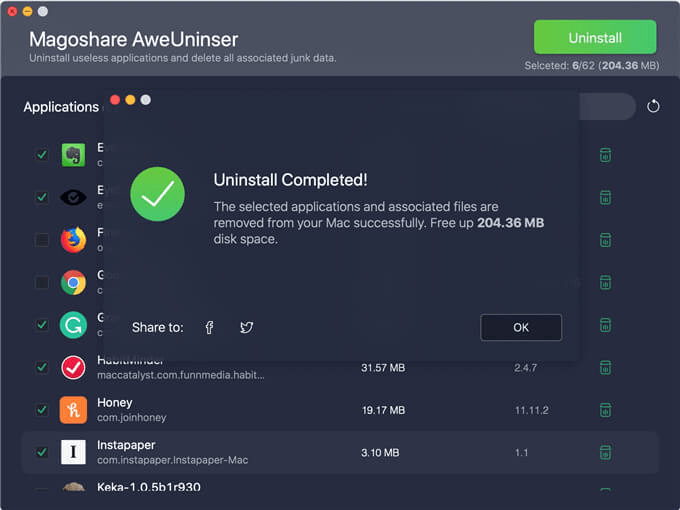Uncheck the Honey checkbox
680x510 pixels.
pos(42,410)
